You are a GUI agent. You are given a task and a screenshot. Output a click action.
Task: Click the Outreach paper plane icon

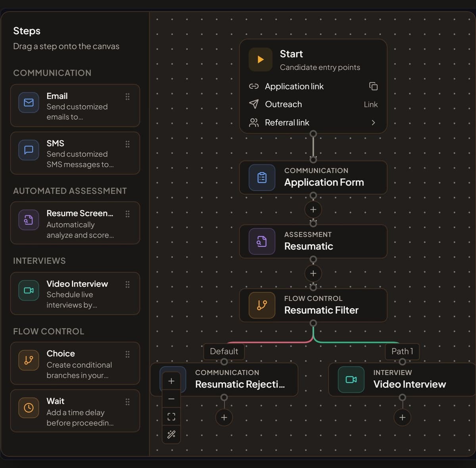click(x=254, y=104)
